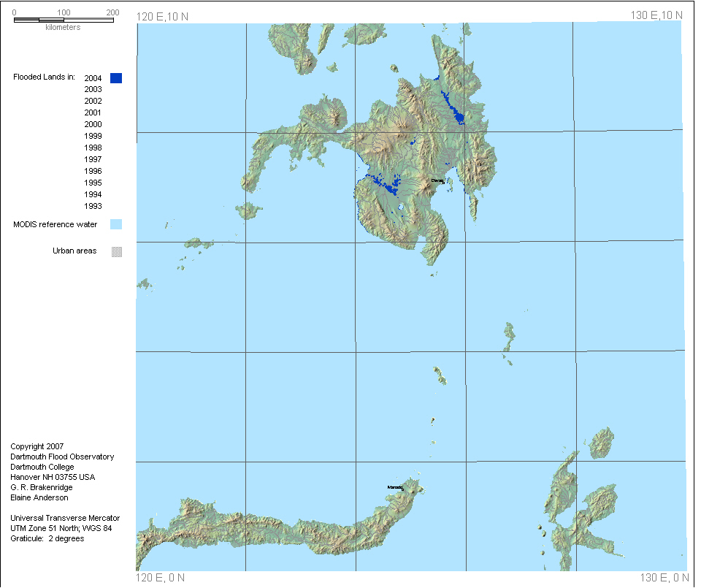The width and height of the screenshot is (701, 588).
Task: Click the "Universal Transverse Mercator" projection text
Action: point(65,519)
